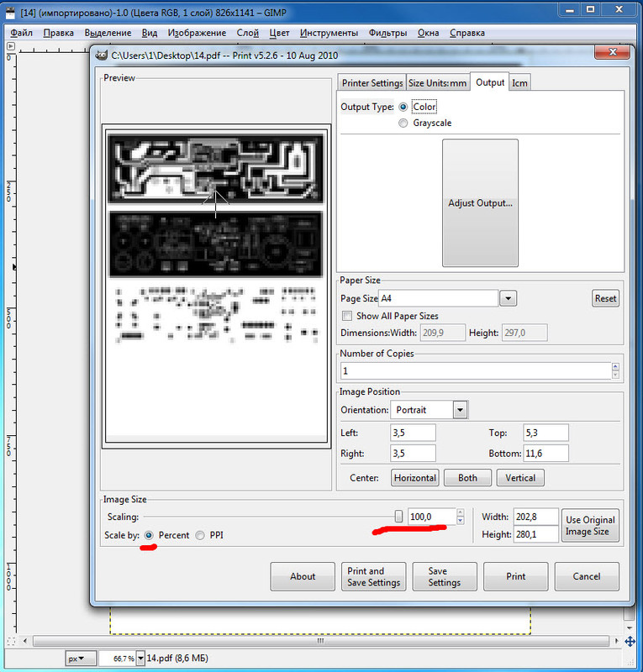Click the '14.pdf (8,6 МБ)' status text
Screen dimensions: 643x672
[x=177, y=658]
